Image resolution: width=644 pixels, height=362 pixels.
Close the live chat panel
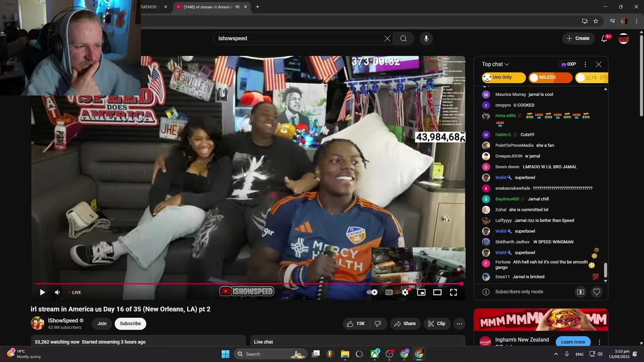(x=599, y=64)
